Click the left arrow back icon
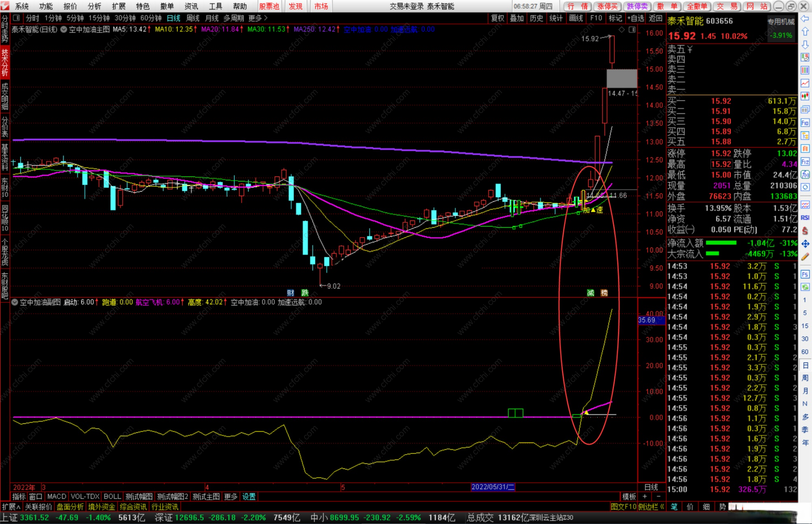 805,18
